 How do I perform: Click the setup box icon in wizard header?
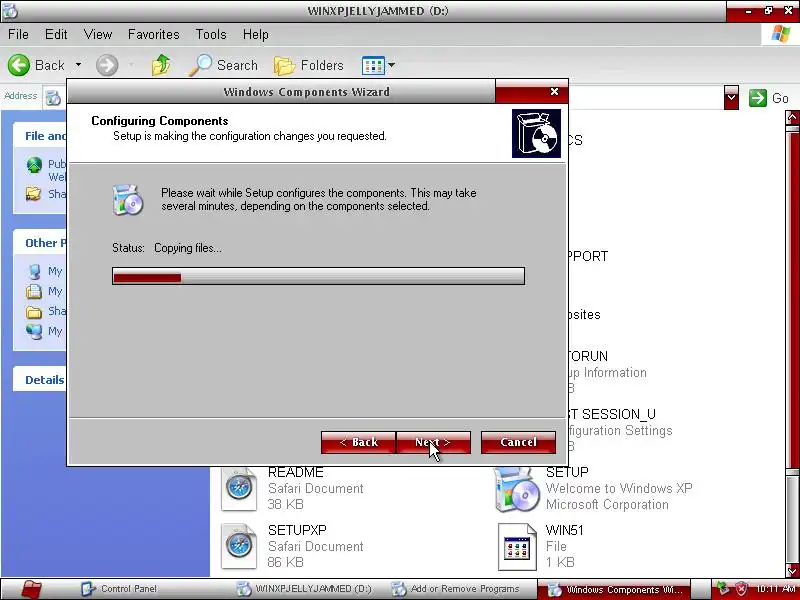coord(536,134)
